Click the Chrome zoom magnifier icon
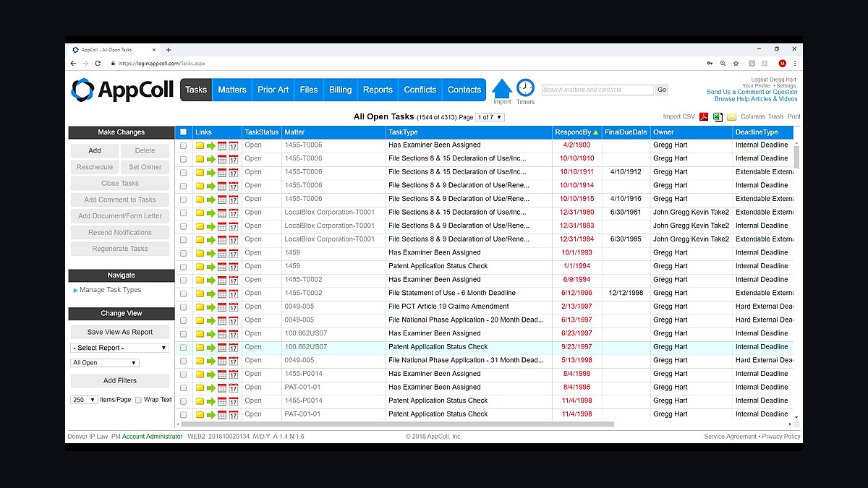Screen dimensions: 868x488 (x=723, y=64)
